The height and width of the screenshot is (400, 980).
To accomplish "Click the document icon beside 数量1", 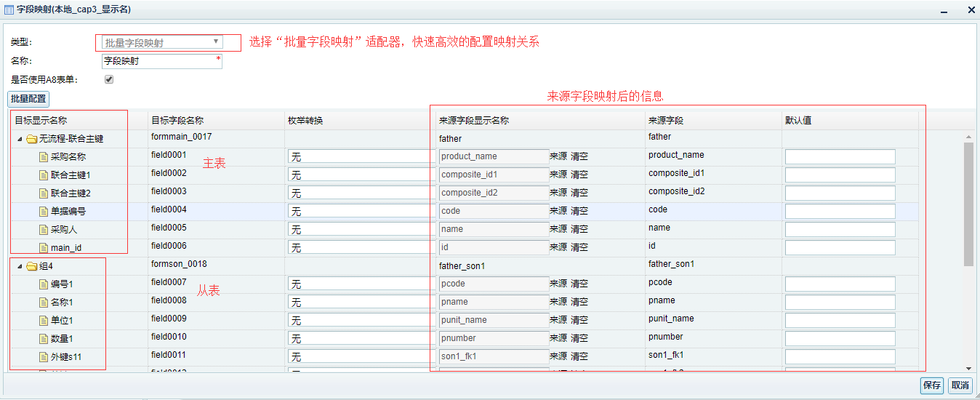I will coord(44,339).
